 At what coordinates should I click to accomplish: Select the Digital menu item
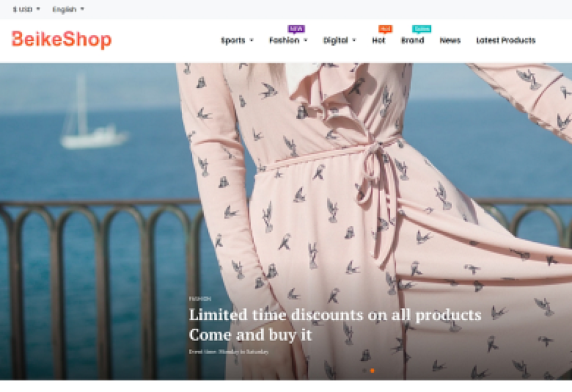[335, 40]
